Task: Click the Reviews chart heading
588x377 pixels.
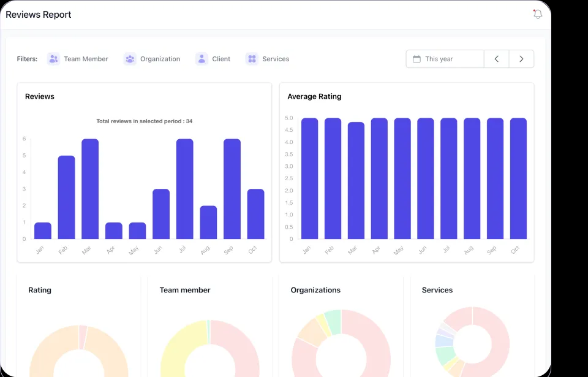Action: [40, 96]
